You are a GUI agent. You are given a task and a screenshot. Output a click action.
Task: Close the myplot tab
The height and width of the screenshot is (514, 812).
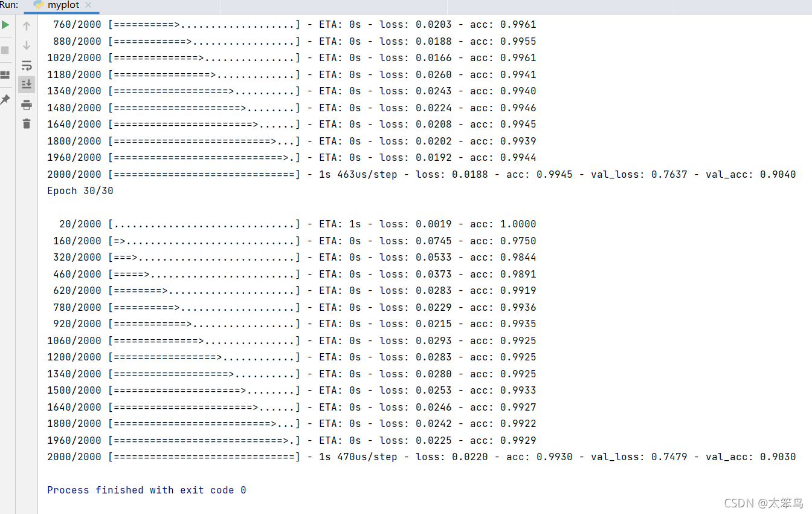point(88,5)
